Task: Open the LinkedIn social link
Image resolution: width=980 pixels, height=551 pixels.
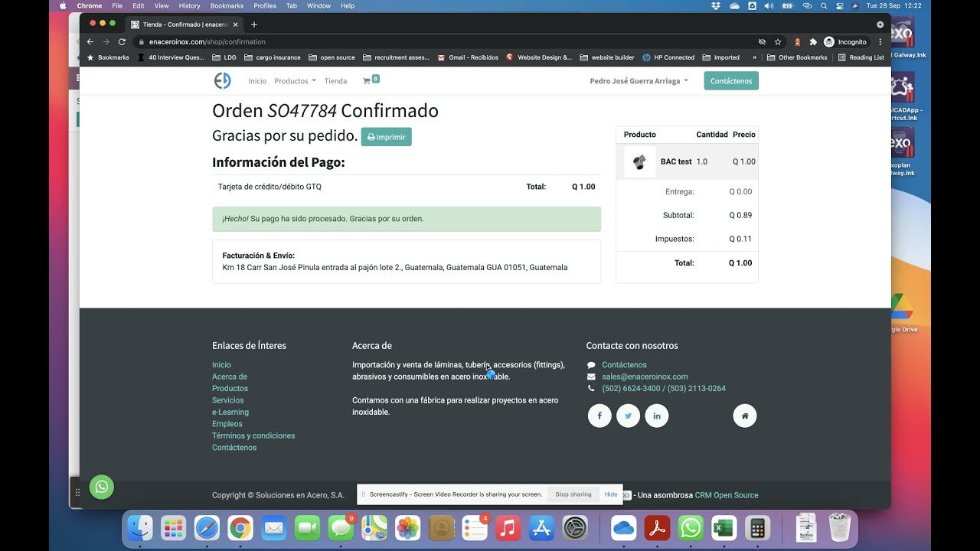Action: pos(657,416)
